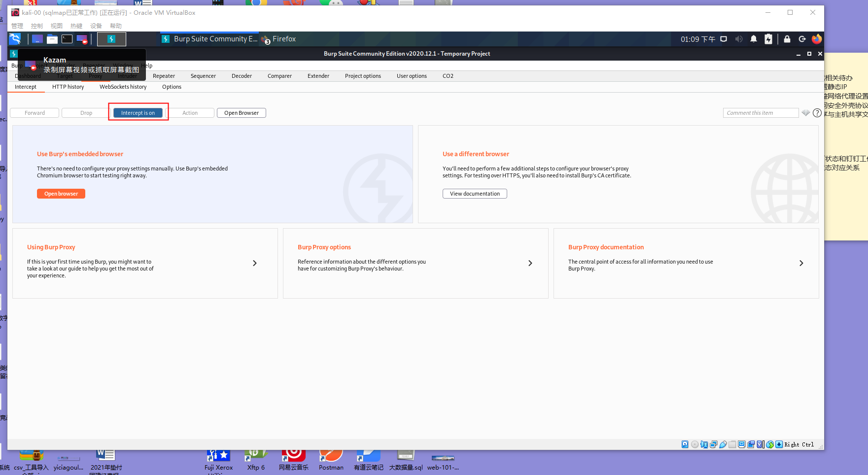
Task: Open the Decoder tab
Action: click(x=242, y=76)
